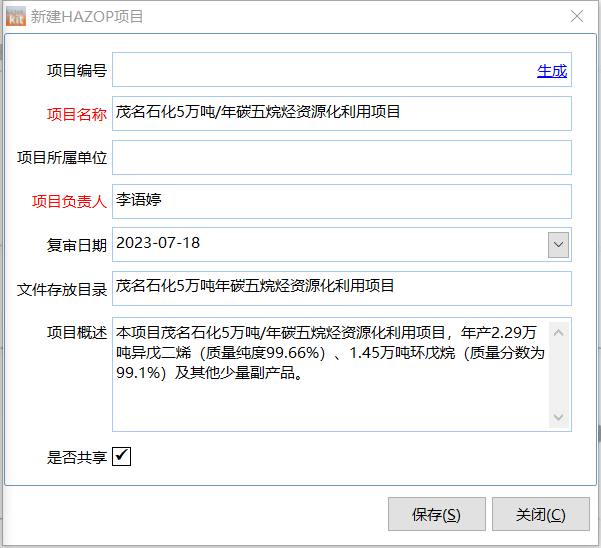This screenshot has width=601, height=548.
Task: Click the 项目概述 scrollbar down arrow
Action: [558, 417]
